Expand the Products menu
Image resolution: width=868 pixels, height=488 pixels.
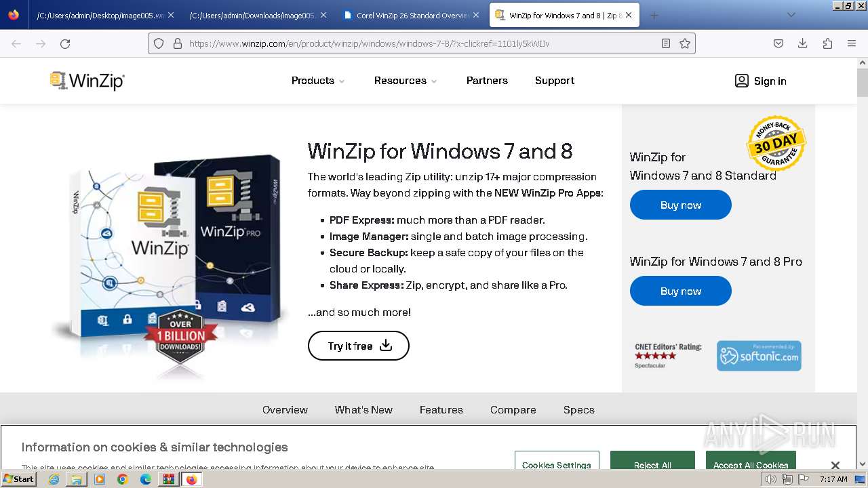[318, 81]
